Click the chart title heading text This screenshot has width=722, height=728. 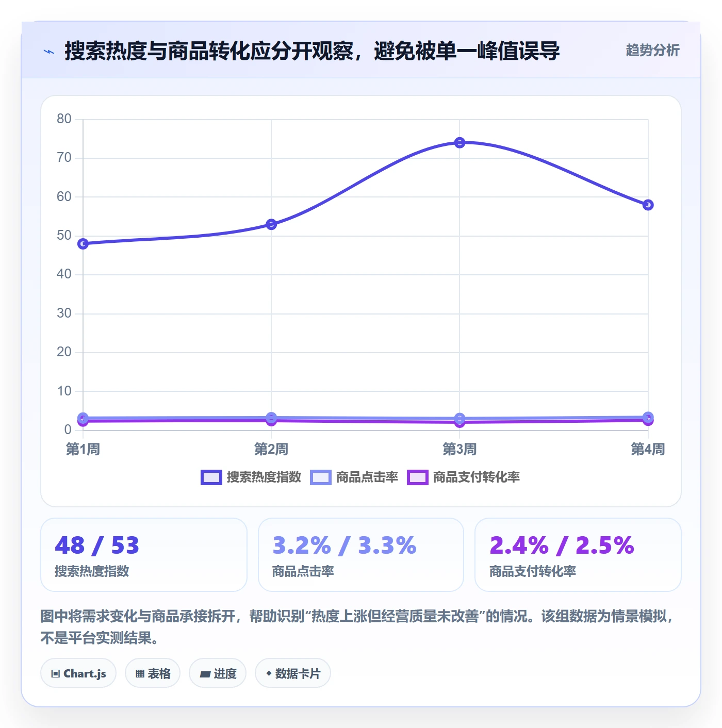[312, 51]
